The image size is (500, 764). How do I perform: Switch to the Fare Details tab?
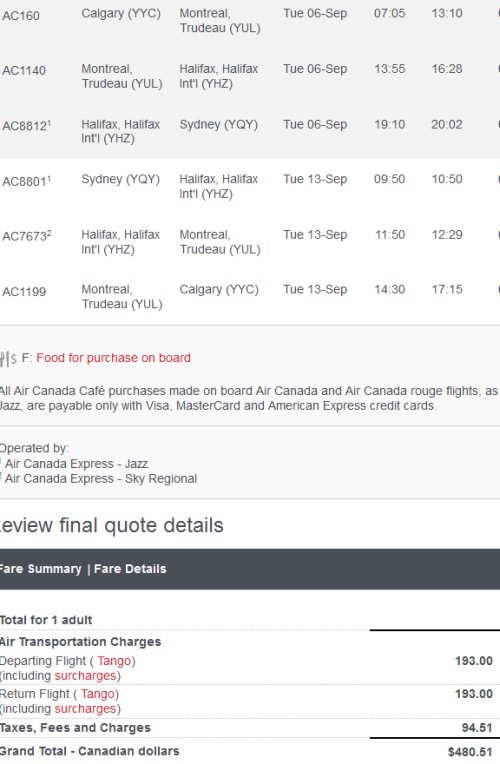tap(130, 569)
